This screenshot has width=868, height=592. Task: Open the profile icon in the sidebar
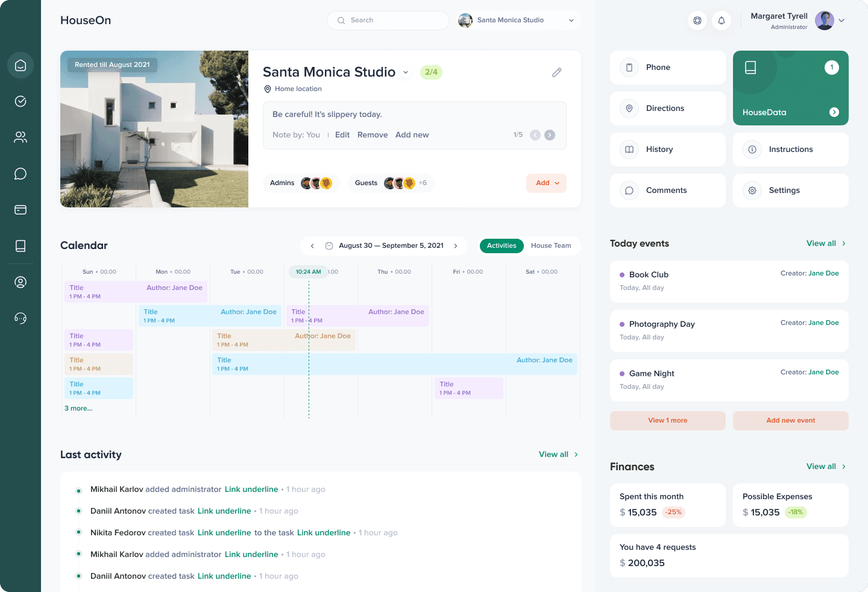20,282
